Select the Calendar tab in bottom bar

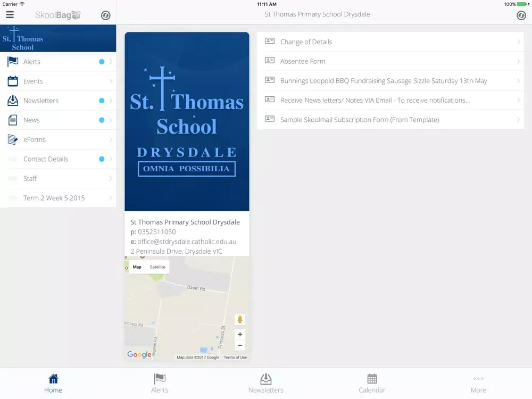pyautogui.click(x=372, y=384)
